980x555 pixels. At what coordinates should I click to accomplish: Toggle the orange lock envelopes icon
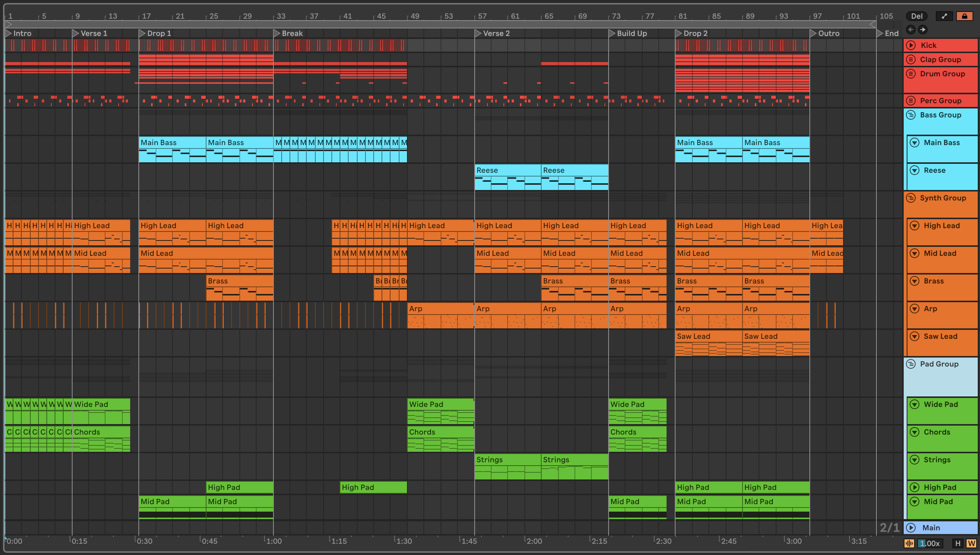(964, 16)
